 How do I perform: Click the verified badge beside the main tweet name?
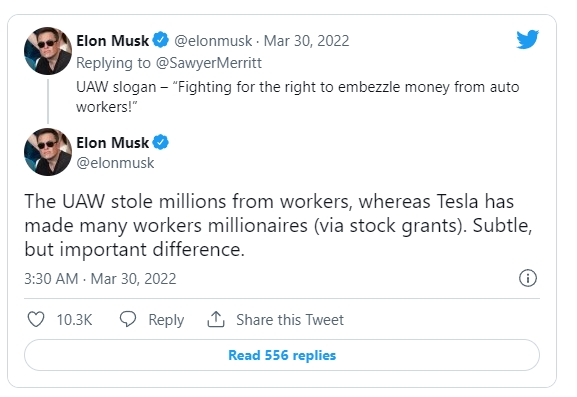pyautogui.click(x=160, y=142)
